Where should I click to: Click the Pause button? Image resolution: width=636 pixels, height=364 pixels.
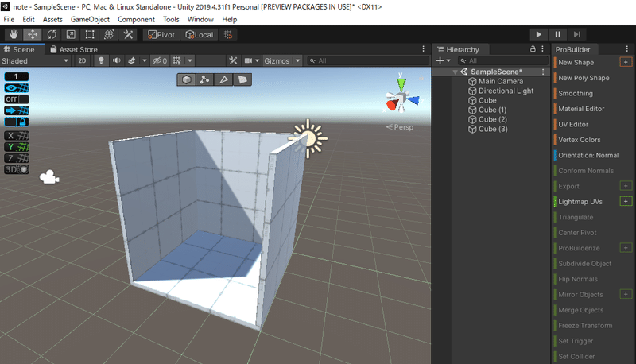pos(558,34)
